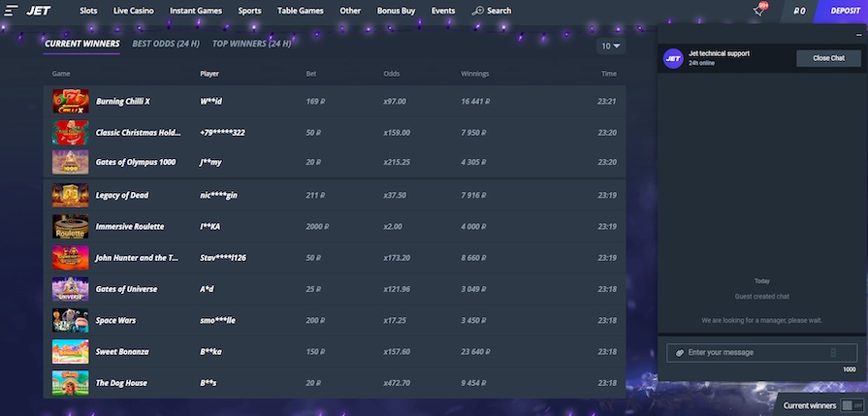Click the Gates of Olympus 1000 title

coord(136,162)
